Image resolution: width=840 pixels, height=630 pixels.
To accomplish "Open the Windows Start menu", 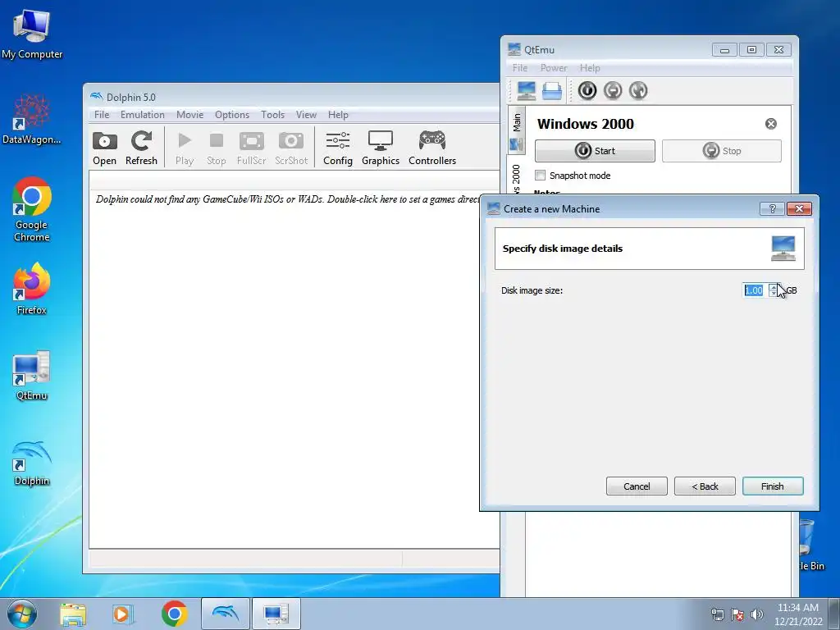I will [x=22, y=614].
